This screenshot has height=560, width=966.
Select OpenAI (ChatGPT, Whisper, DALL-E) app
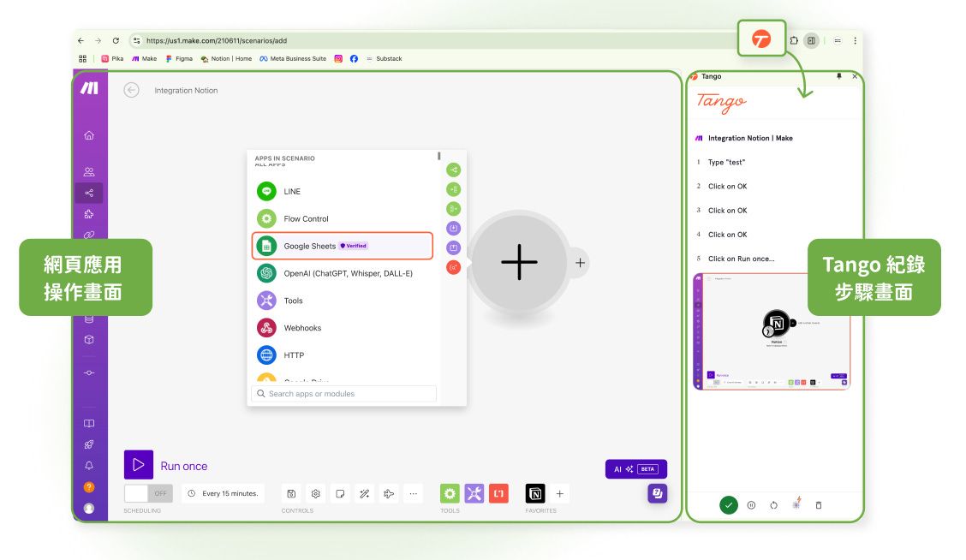[x=342, y=273]
